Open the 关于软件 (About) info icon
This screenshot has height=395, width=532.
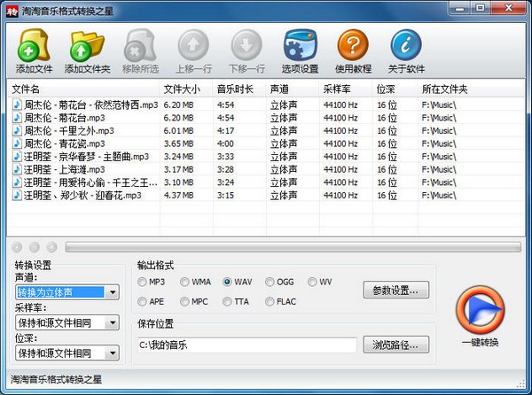405,46
